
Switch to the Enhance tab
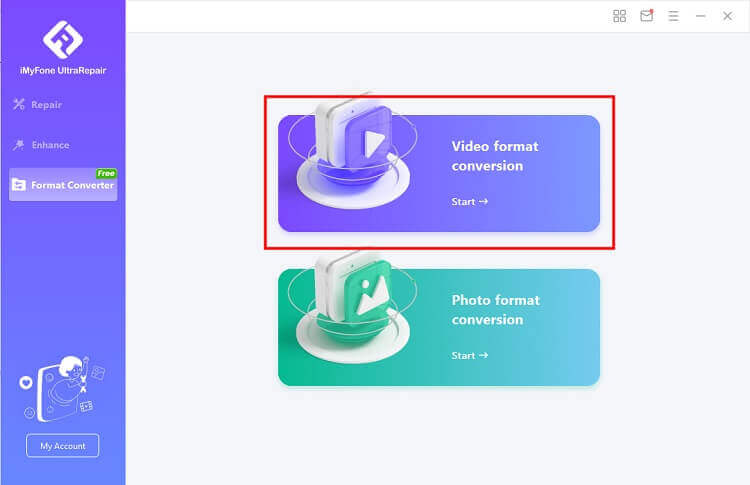point(50,145)
